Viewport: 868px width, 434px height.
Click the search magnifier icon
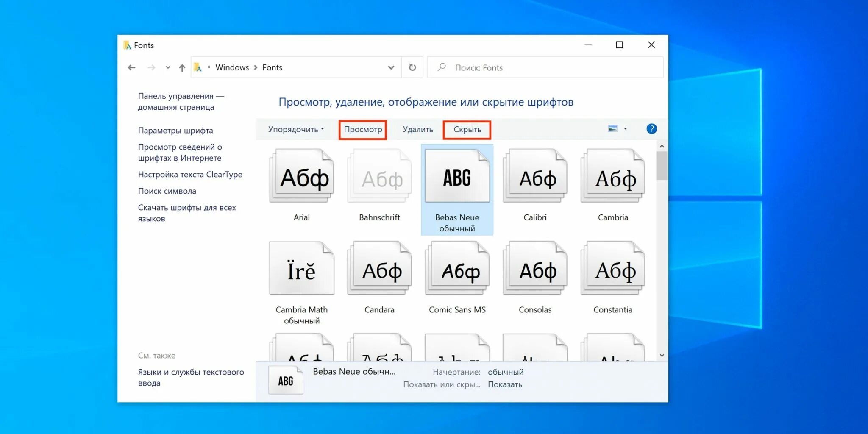tap(442, 67)
